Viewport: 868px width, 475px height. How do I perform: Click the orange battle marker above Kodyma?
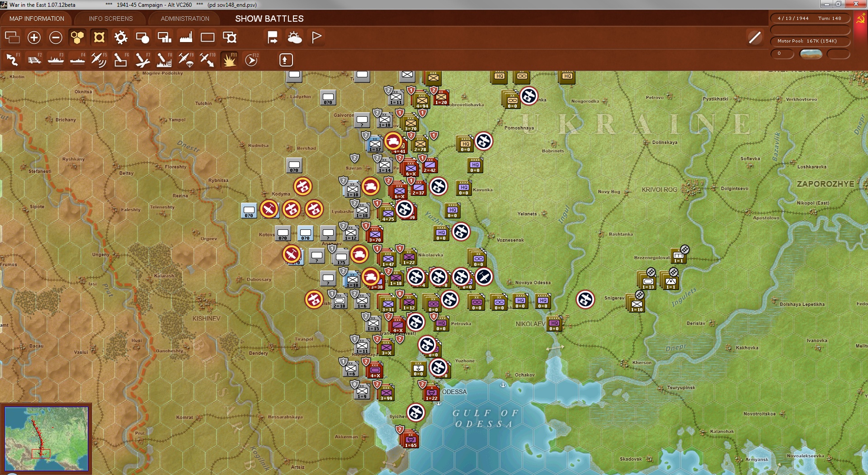[x=302, y=186]
